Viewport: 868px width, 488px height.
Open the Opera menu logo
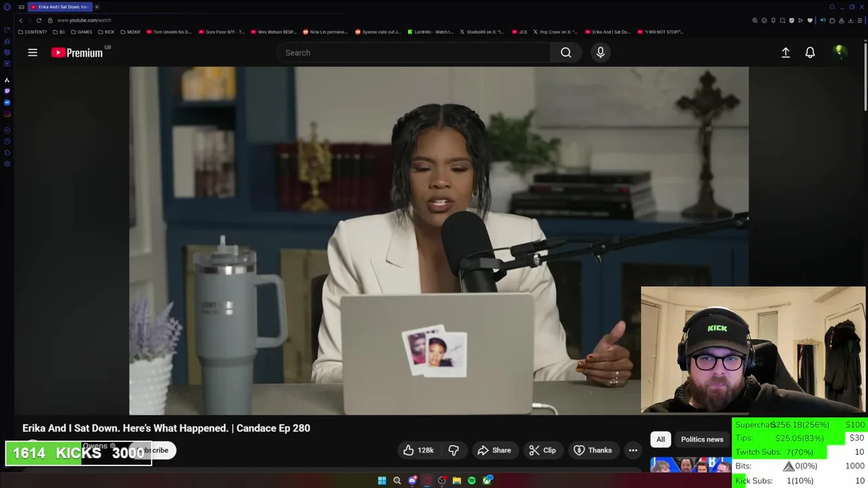coord(7,7)
